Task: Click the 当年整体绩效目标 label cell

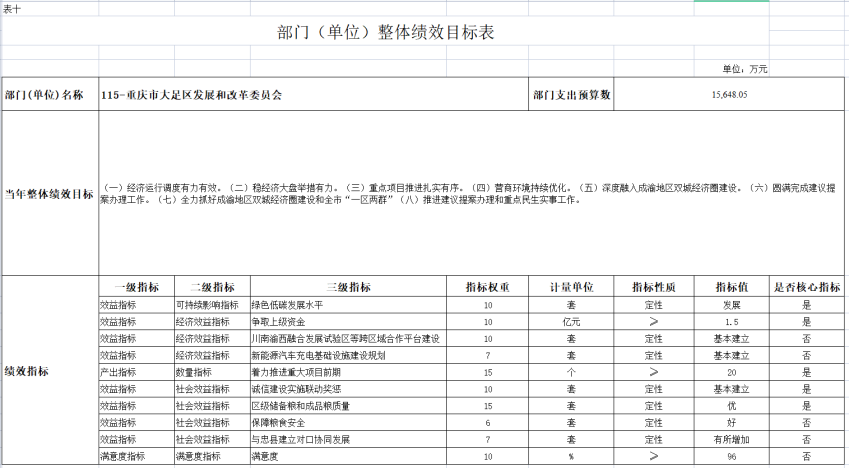Action: tap(50, 194)
